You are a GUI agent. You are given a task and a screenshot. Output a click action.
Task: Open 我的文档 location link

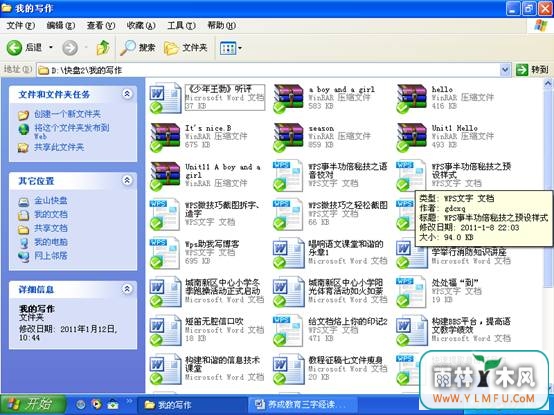(51, 214)
